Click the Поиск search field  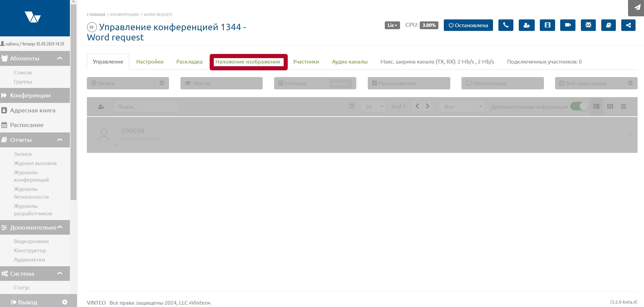[146, 107]
